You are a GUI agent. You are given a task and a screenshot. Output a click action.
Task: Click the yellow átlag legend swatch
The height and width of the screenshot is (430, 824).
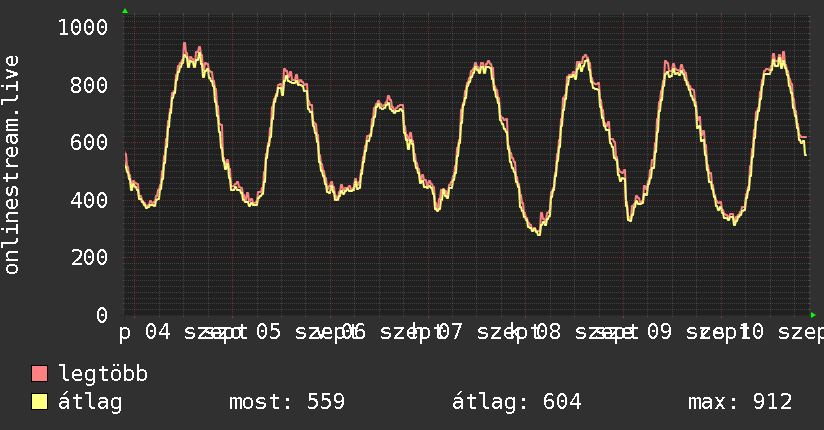pos(39,402)
